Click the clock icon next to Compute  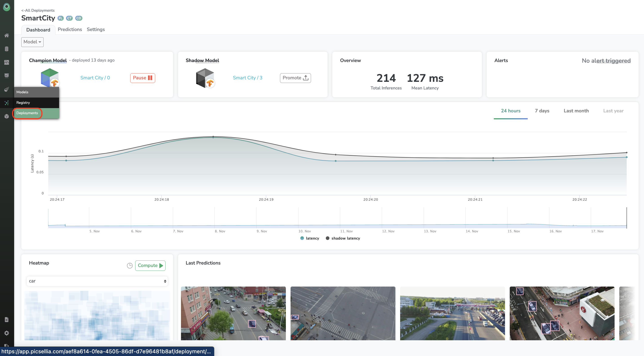click(x=130, y=265)
